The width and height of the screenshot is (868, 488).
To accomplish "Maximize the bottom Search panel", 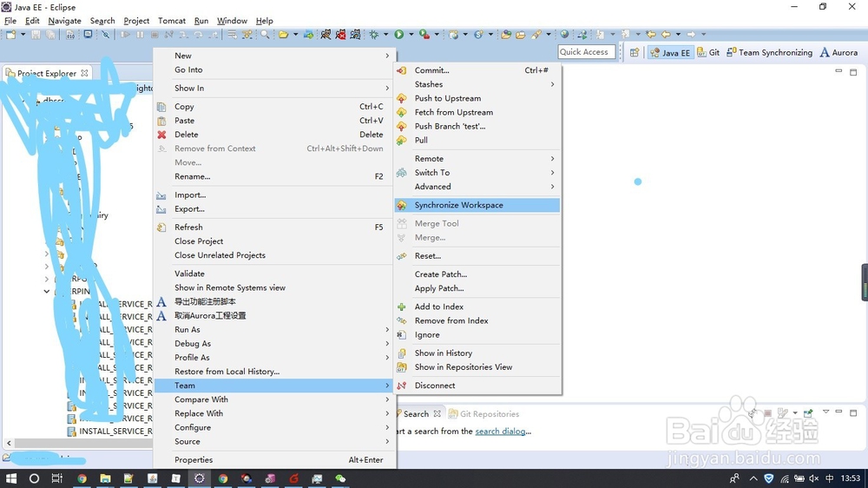I will pos(853,412).
